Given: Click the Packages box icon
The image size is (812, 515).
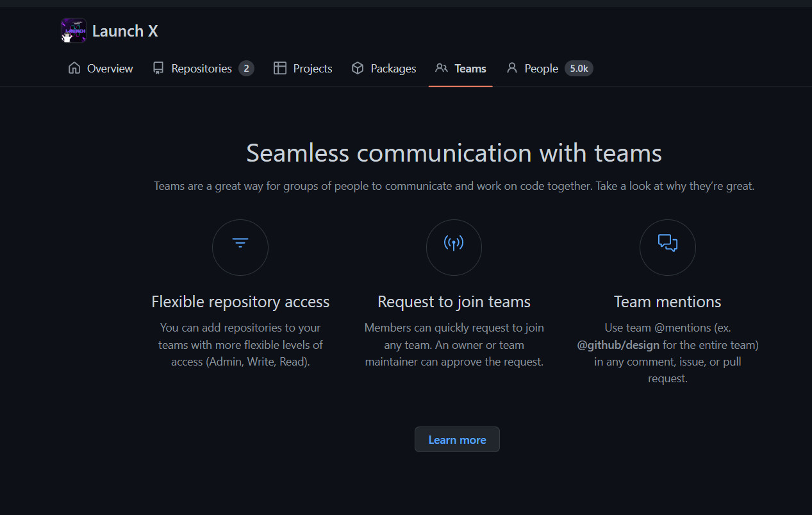Looking at the screenshot, I should [x=357, y=68].
